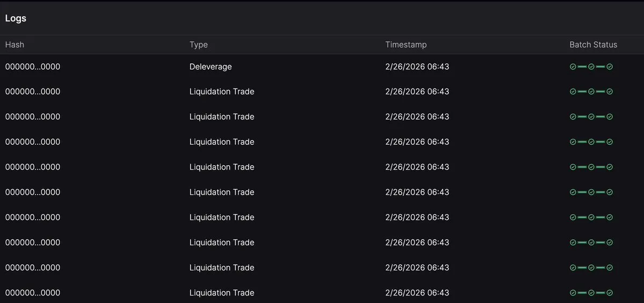Click the Deleverage row timestamp

[417, 67]
